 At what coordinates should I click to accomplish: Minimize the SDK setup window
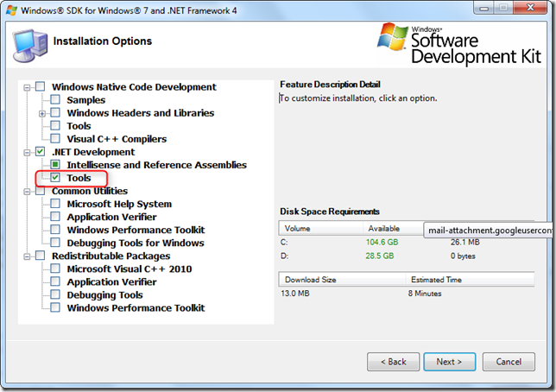tap(484, 8)
